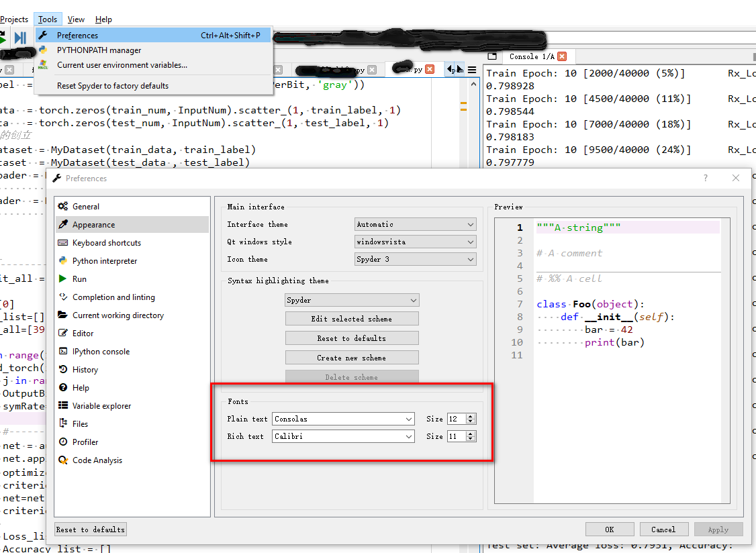The width and height of the screenshot is (756, 553).
Task: Click the Help question mark icon
Action: click(62, 387)
